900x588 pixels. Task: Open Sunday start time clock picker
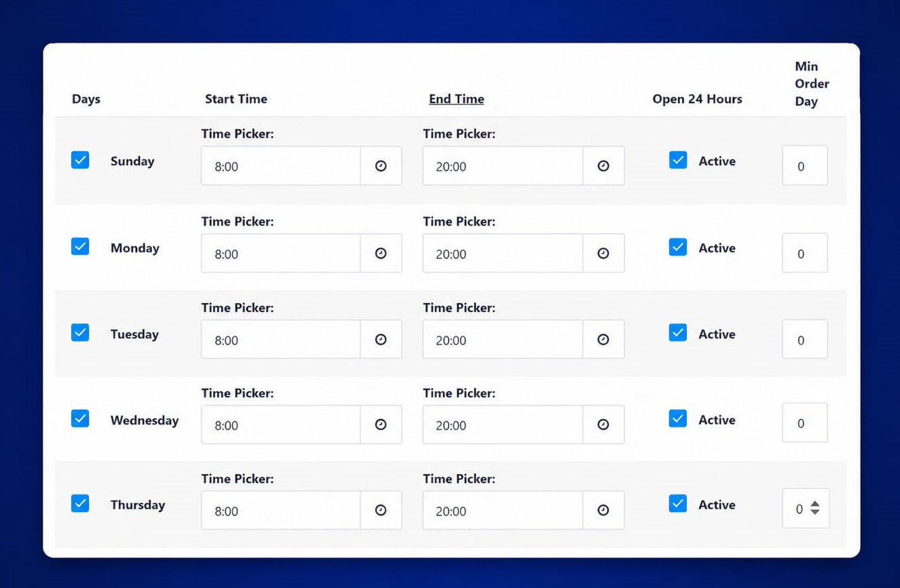coord(381,165)
